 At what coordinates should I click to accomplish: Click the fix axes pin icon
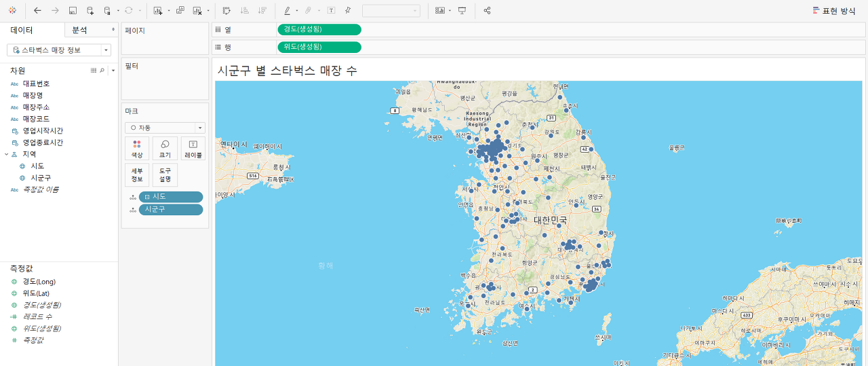[348, 11]
